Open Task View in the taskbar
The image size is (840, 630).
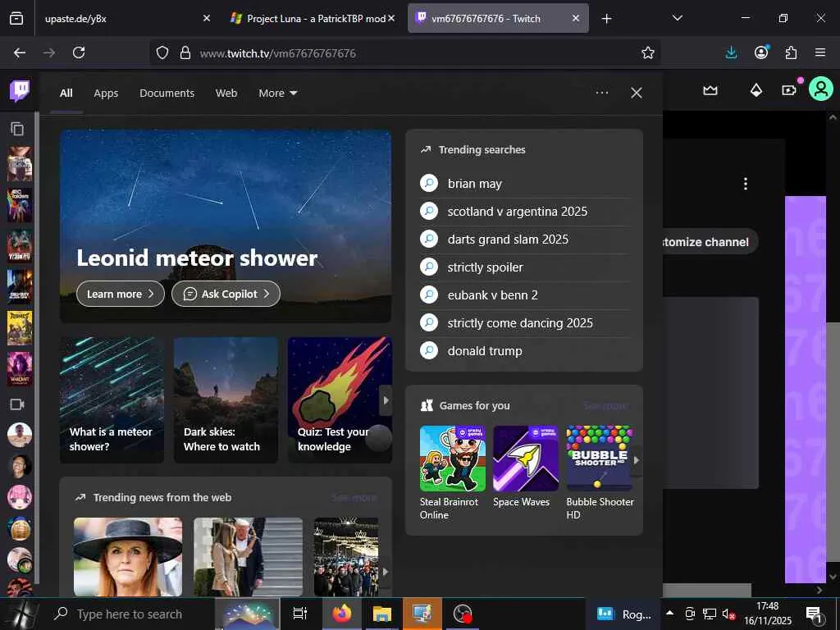pos(300,614)
